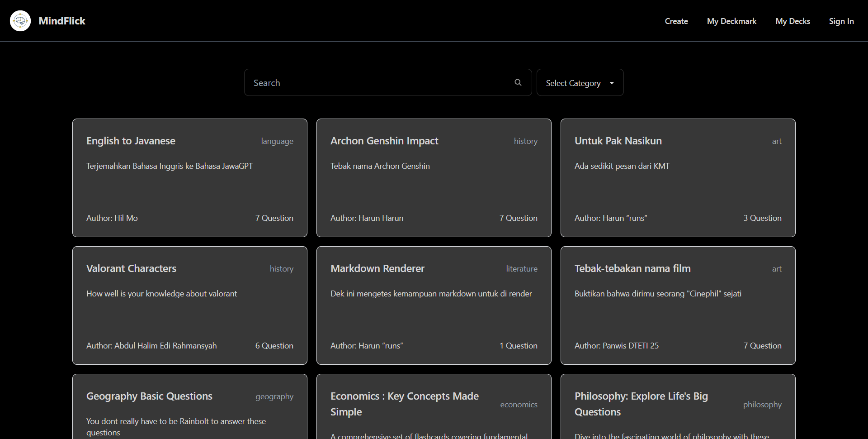This screenshot has width=868, height=439.
Task: Open Philosophy: Explore Life's Big Questions
Action: click(641, 404)
